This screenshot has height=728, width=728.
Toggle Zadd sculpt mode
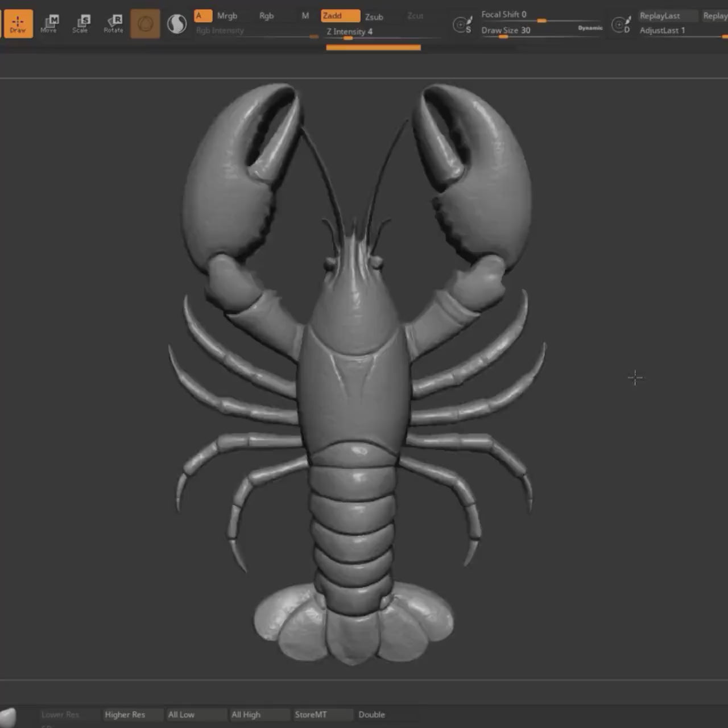point(340,16)
